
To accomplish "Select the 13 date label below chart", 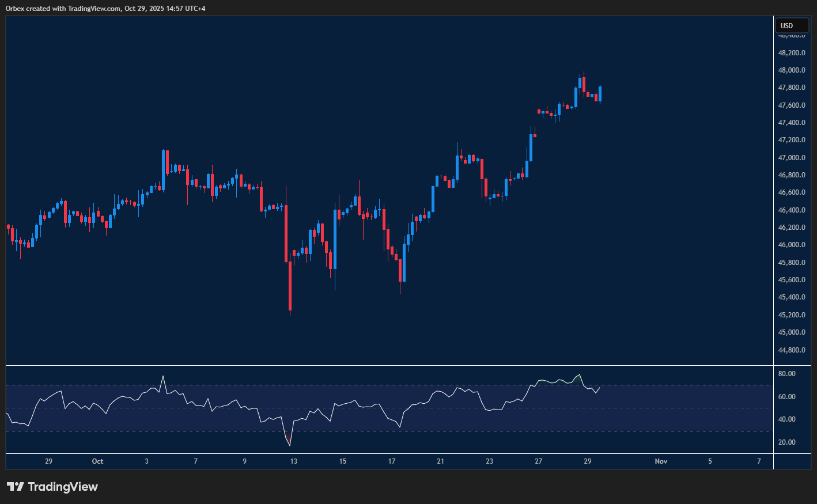I will pyautogui.click(x=293, y=461).
